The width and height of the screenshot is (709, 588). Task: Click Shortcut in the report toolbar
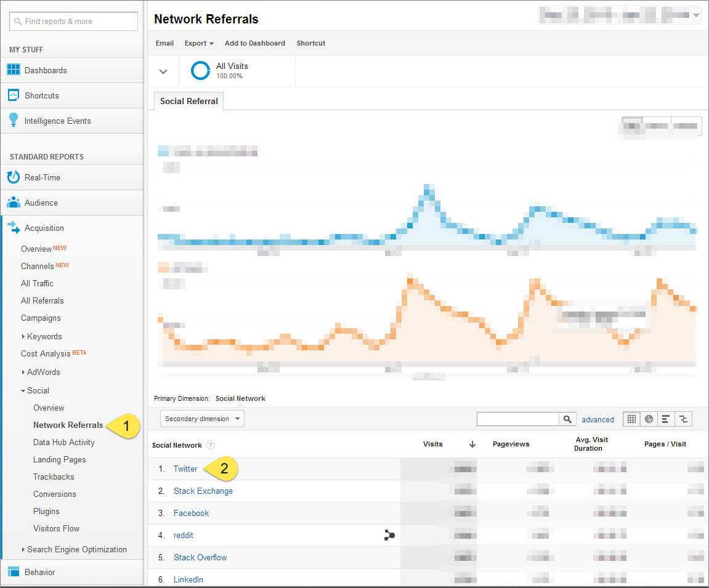point(310,43)
